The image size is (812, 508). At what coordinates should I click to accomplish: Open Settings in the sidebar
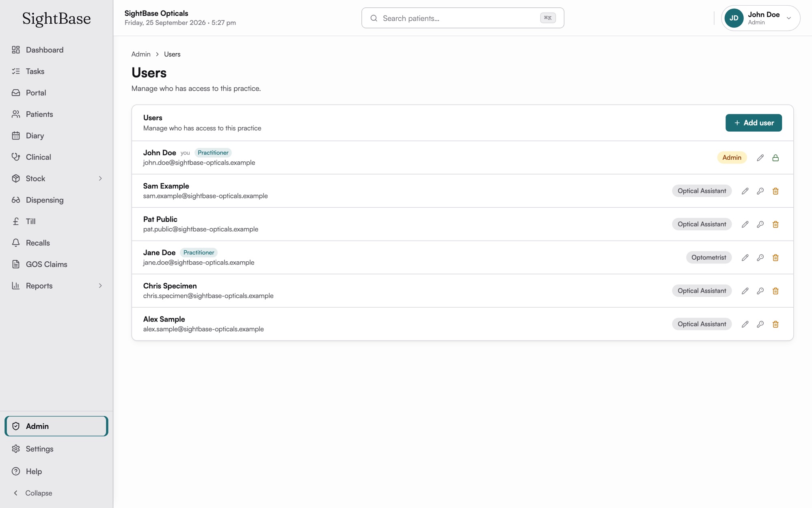point(56,449)
